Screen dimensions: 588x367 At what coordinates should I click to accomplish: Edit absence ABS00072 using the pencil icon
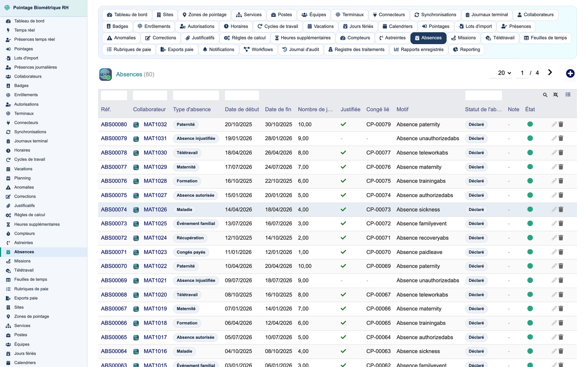click(554, 238)
